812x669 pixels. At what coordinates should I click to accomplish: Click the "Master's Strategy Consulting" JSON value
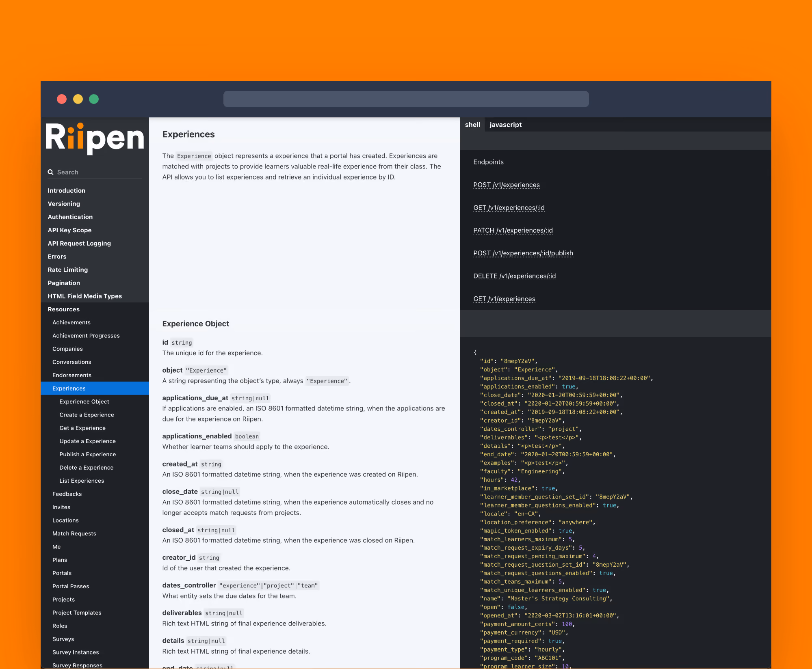(x=558, y=598)
